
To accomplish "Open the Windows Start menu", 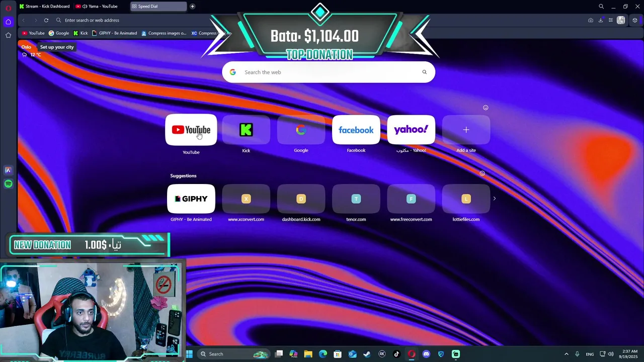I will click(189, 354).
